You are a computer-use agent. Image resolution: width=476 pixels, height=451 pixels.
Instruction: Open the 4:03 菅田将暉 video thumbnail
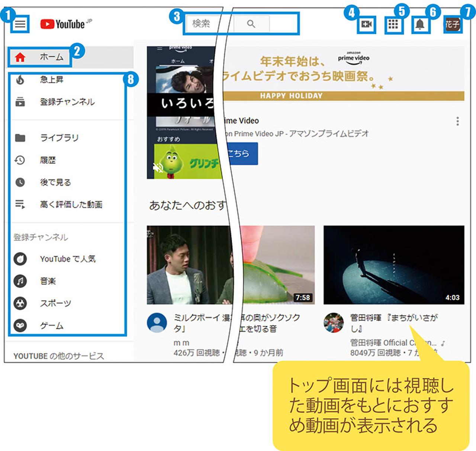click(394, 265)
